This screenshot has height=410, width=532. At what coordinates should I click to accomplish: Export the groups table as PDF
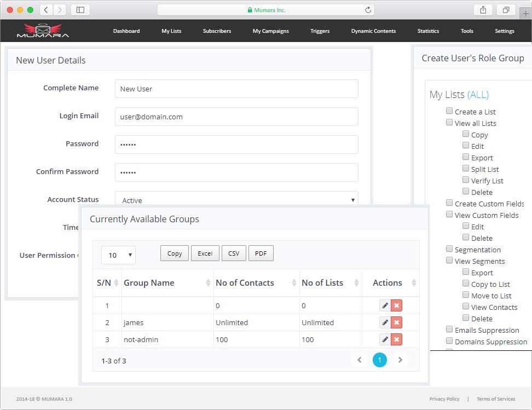pyautogui.click(x=261, y=253)
